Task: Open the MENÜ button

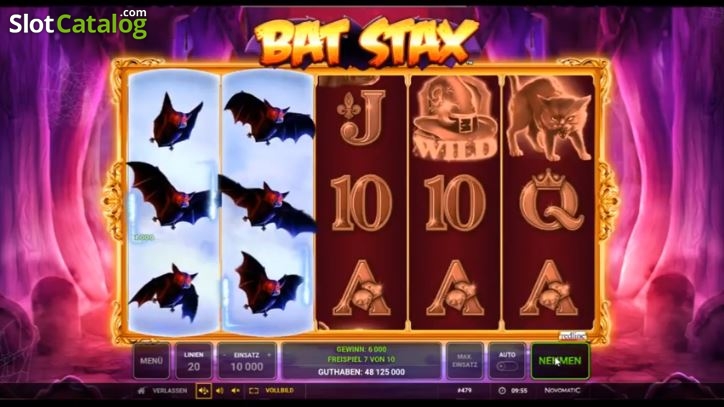Action: (151, 361)
